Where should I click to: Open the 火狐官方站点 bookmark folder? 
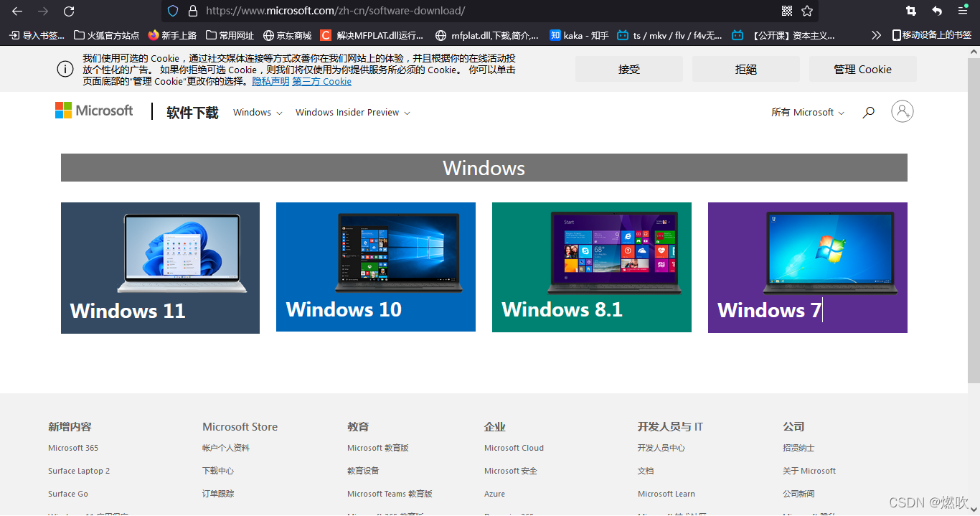(x=106, y=35)
